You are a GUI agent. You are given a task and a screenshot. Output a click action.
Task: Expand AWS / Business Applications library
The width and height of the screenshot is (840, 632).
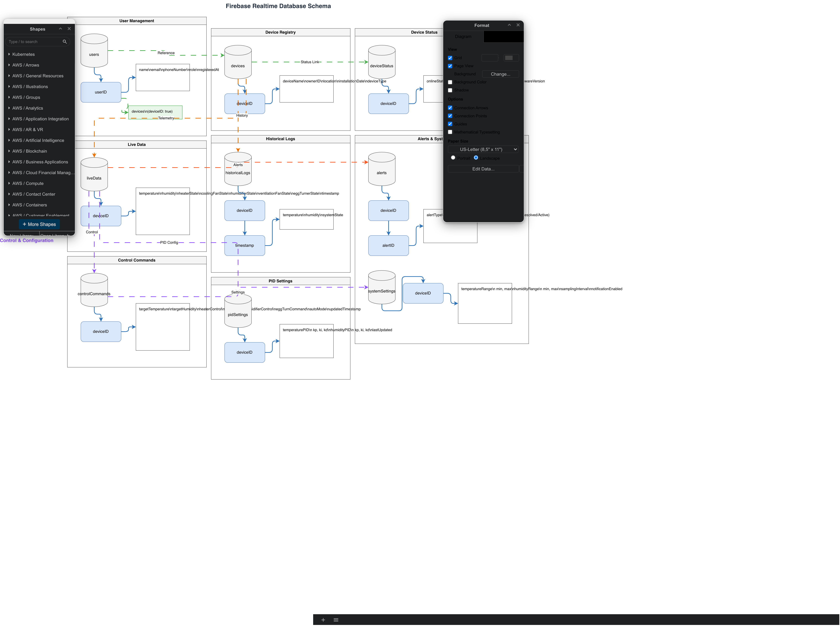[39, 162]
